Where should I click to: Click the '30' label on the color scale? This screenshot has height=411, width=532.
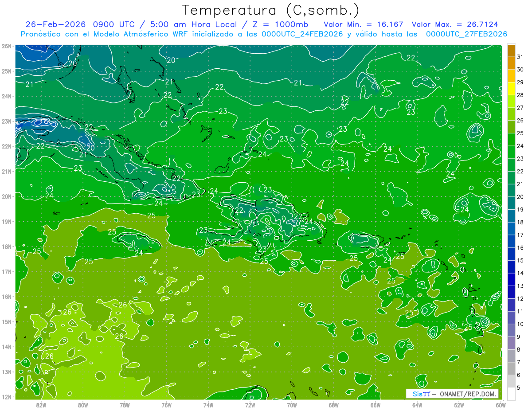point(520,70)
